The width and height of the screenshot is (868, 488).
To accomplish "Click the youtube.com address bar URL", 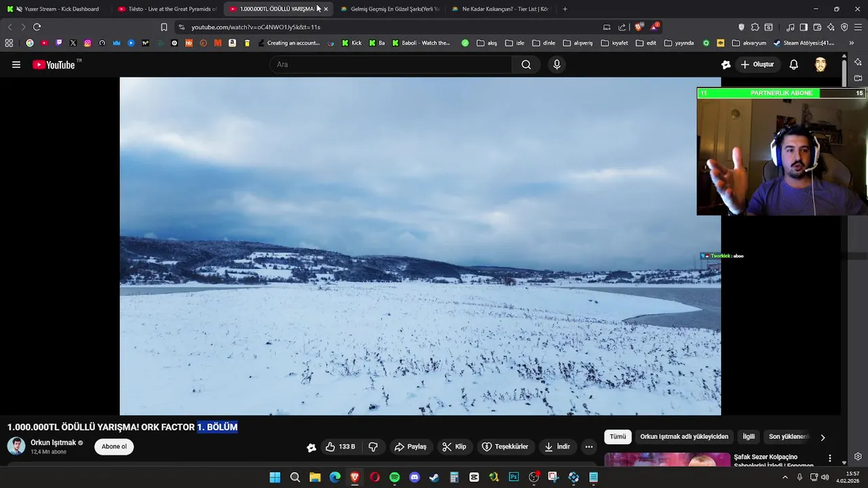I will click(x=256, y=27).
